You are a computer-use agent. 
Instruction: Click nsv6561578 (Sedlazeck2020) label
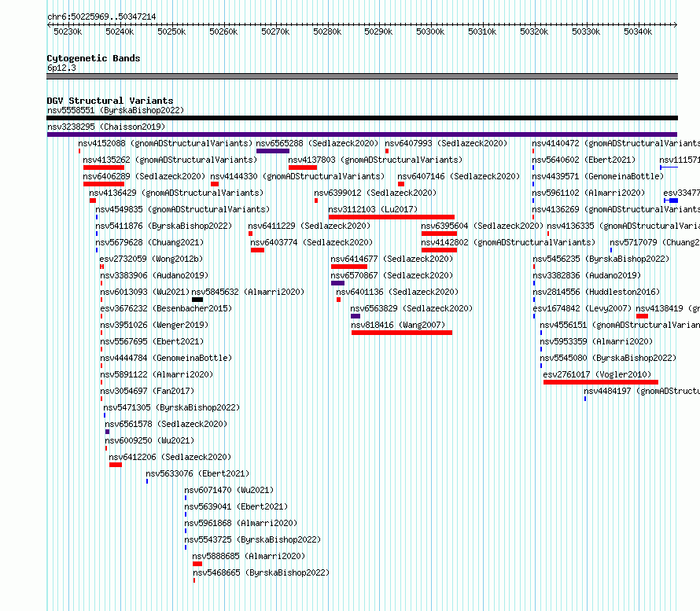[166, 424]
